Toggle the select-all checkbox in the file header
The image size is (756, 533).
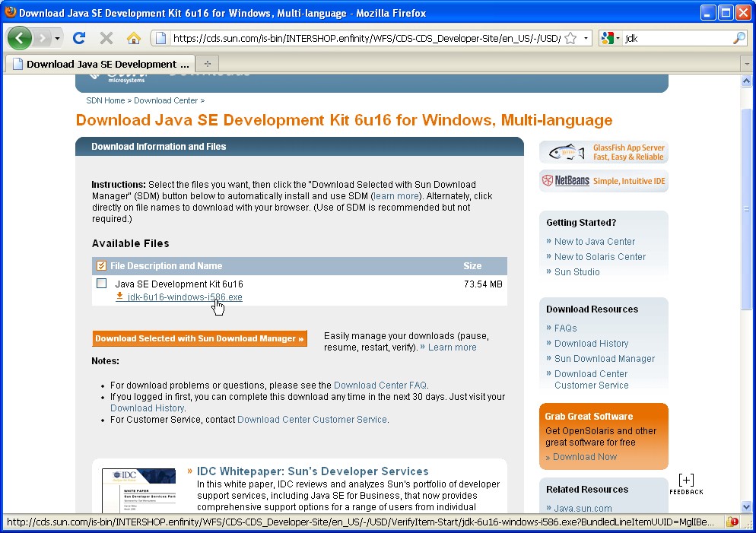(102, 265)
